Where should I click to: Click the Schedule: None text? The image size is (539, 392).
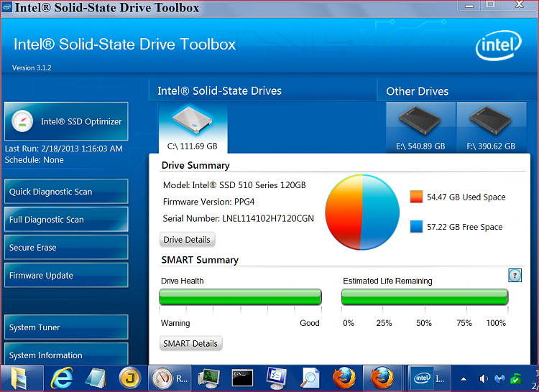[34, 160]
